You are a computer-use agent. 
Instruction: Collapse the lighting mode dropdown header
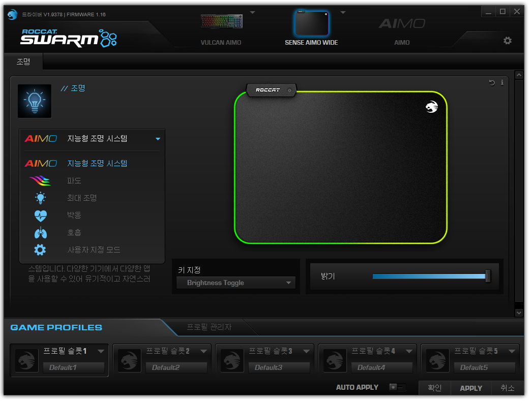92,139
